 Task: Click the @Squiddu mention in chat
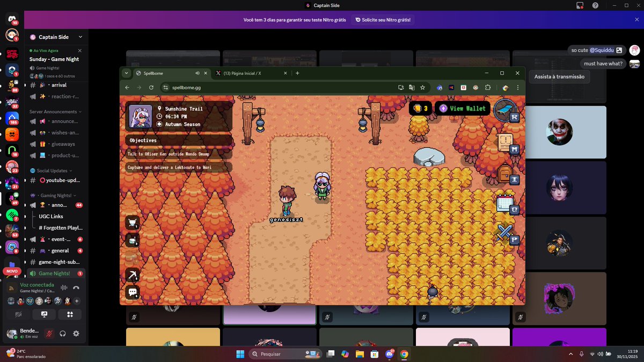[601, 50]
